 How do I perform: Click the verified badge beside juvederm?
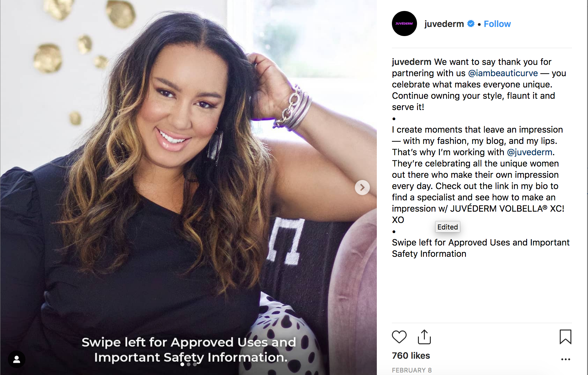[x=471, y=24]
